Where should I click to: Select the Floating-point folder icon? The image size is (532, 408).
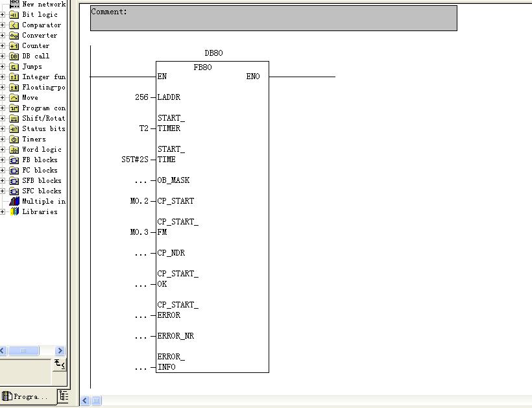(x=14, y=87)
